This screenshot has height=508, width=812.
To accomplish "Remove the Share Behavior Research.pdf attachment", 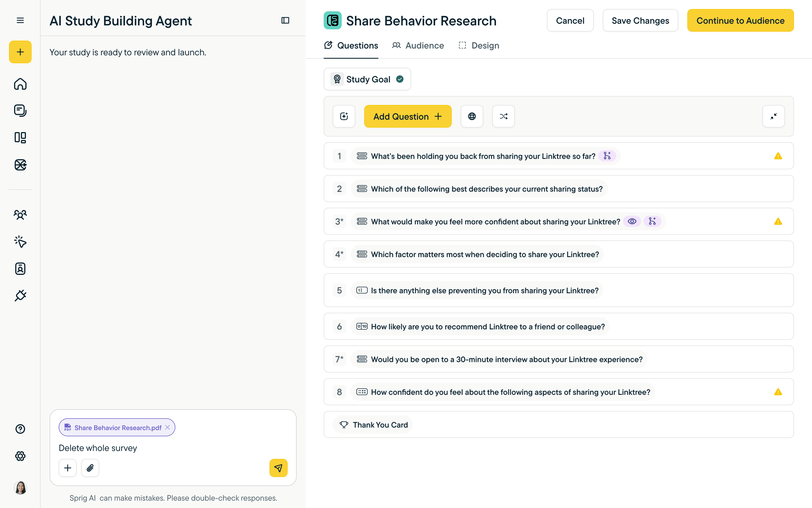I will click(167, 427).
